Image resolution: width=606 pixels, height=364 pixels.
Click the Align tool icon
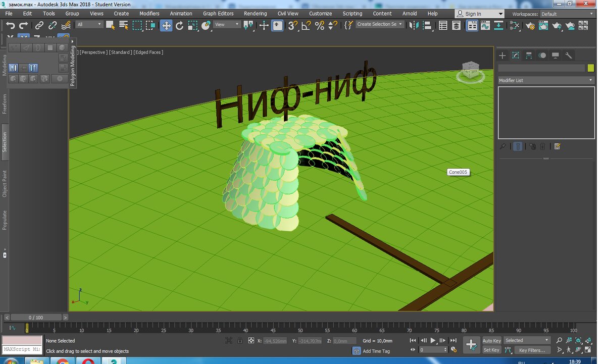(427, 25)
